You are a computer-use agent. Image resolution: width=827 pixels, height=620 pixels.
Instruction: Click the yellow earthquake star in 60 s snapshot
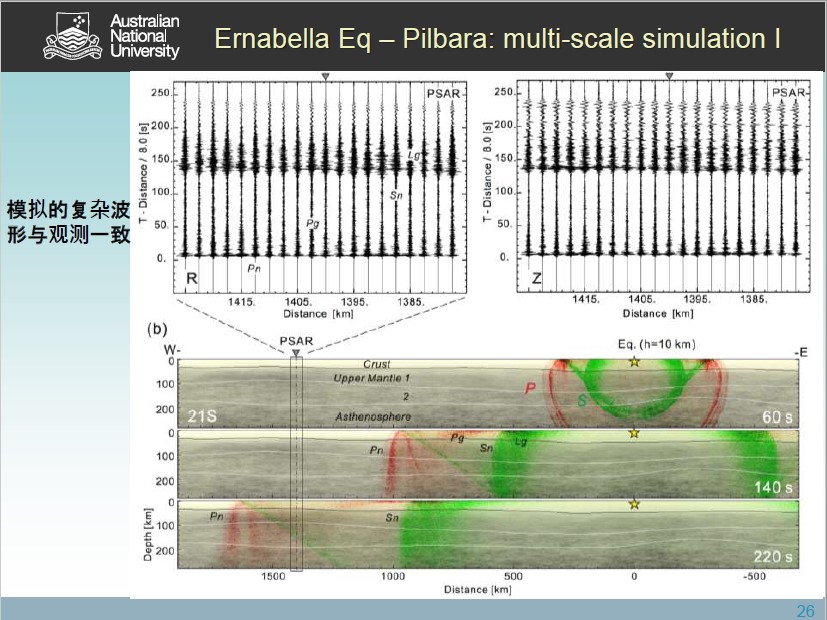pos(633,361)
